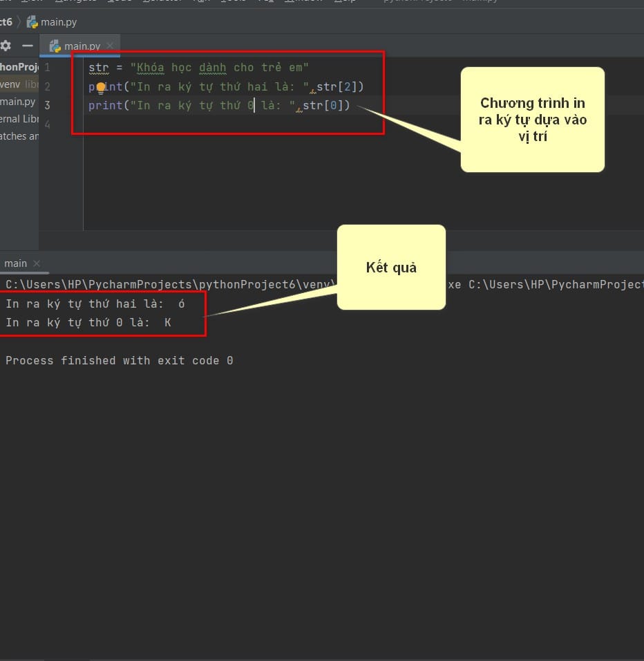Viewport: 644px width, 661px height.
Task: Place cursor on empty line 4 of editor
Action: [207, 124]
